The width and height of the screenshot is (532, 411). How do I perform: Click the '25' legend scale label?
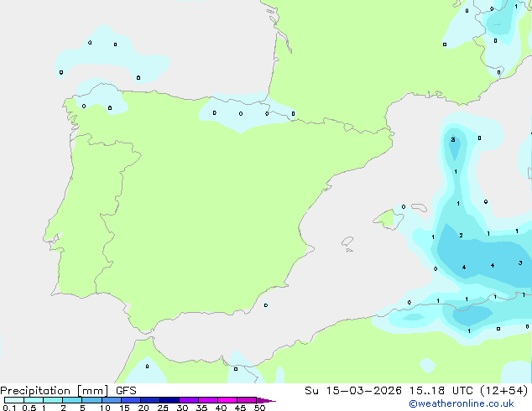[x=163, y=408]
